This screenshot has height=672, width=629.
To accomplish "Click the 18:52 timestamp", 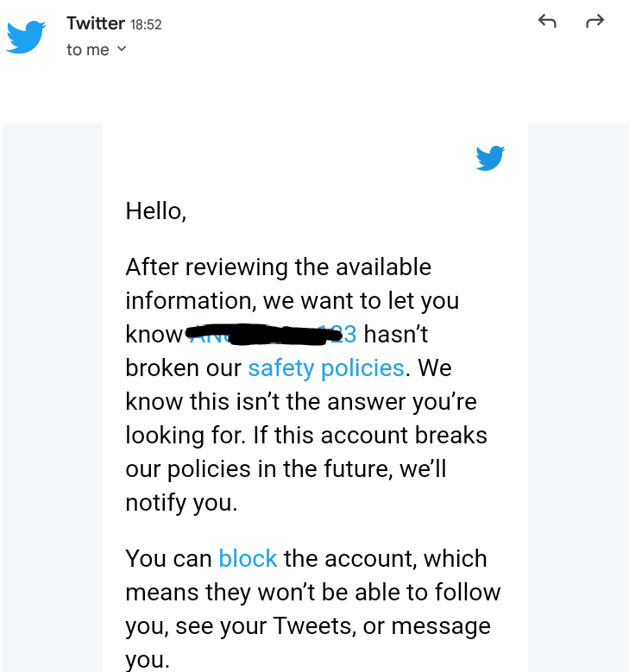I will pos(146,25).
